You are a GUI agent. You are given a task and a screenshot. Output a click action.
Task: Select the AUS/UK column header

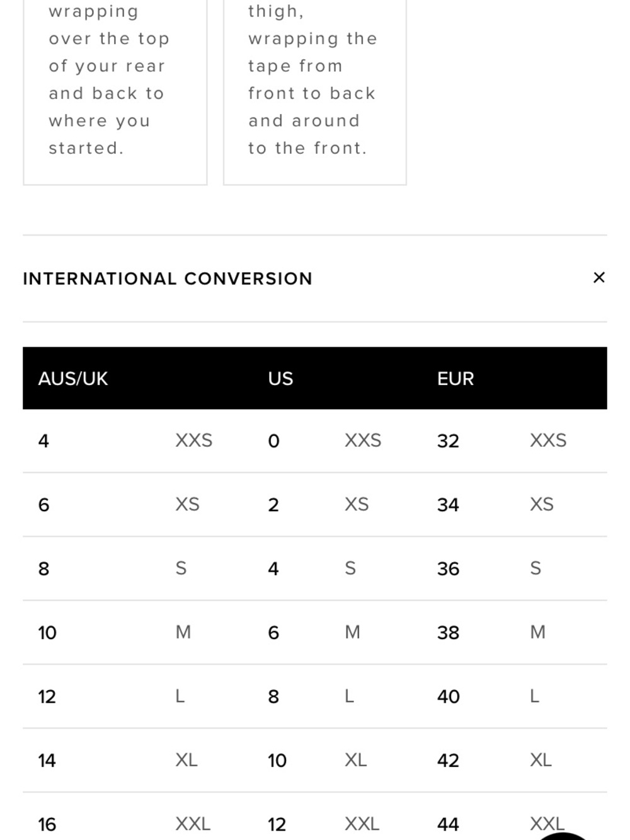(x=73, y=378)
